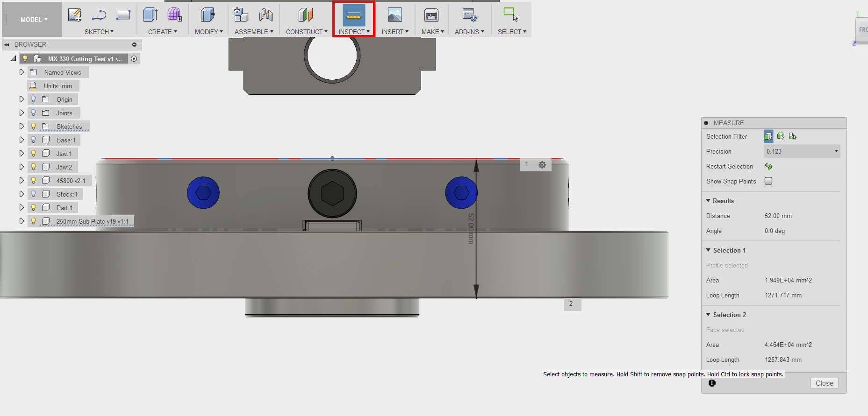This screenshot has height=416, width=868.
Task: Open the SKETCH dropdown menu
Action: point(99,32)
